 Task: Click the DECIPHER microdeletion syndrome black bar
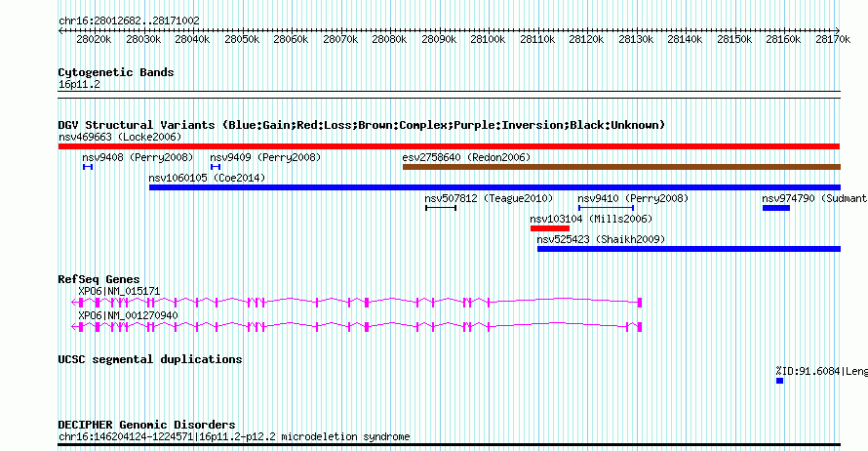point(449,444)
